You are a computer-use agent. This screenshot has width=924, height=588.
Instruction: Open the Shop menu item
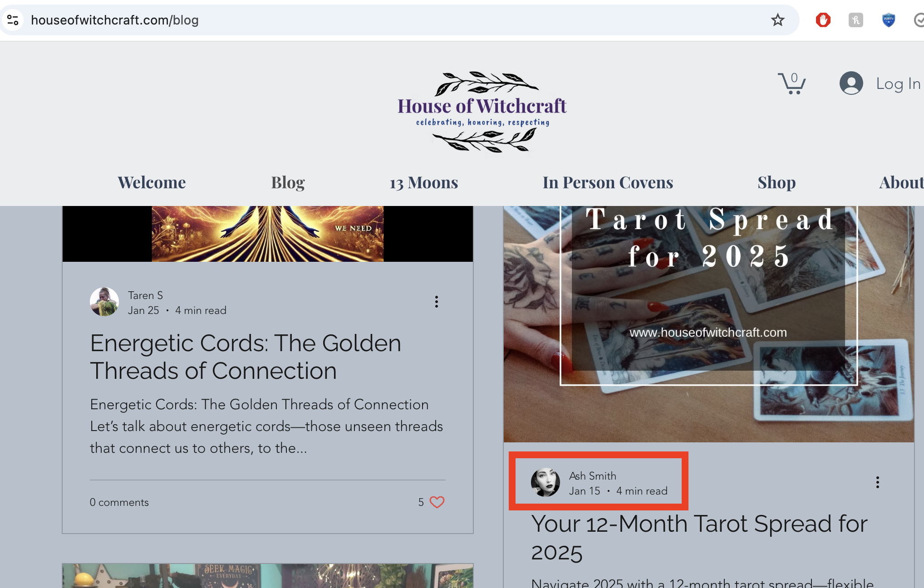pos(777,182)
